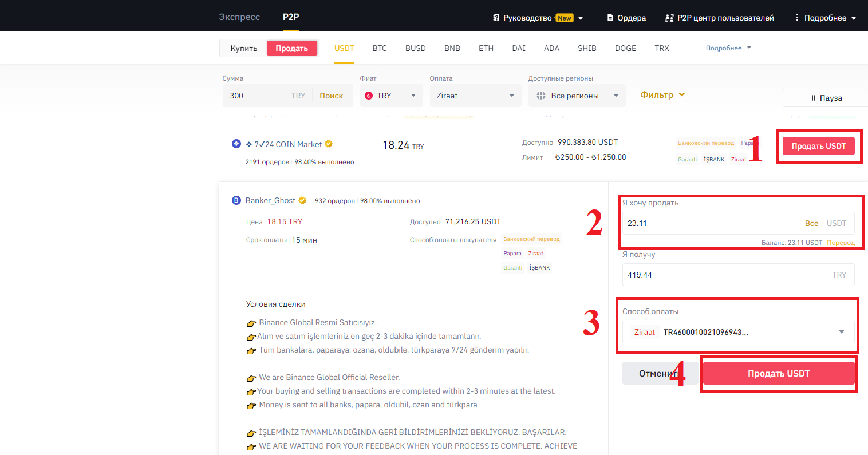Expand the Фильтр options
This screenshot has width=868, height=455.
662,95
